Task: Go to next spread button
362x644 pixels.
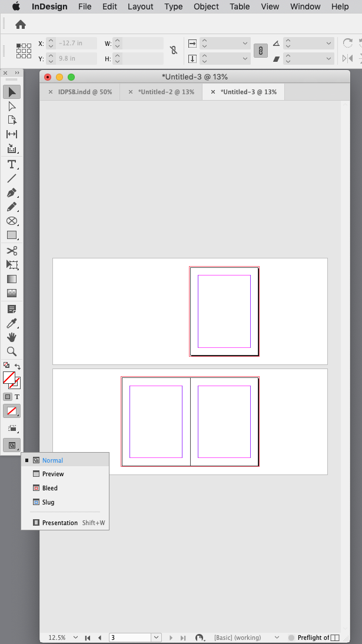Action: click(171, 638)
